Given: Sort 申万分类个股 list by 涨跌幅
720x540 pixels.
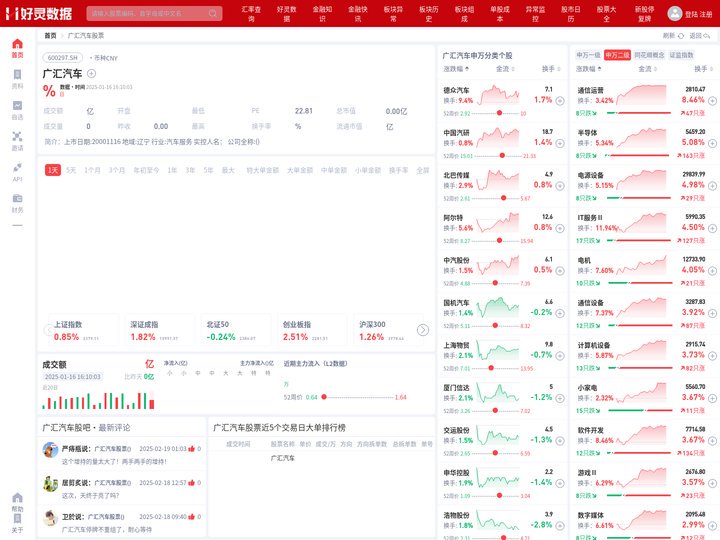Looking at the screenshot, I should pyautogui.click(x=456, y=69).
